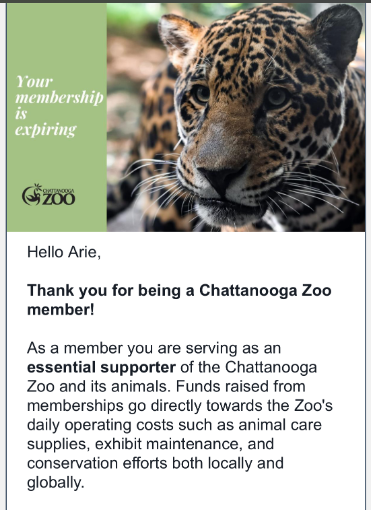Click the gecko emblem in the zoo logo

click(x=31, y=195)
